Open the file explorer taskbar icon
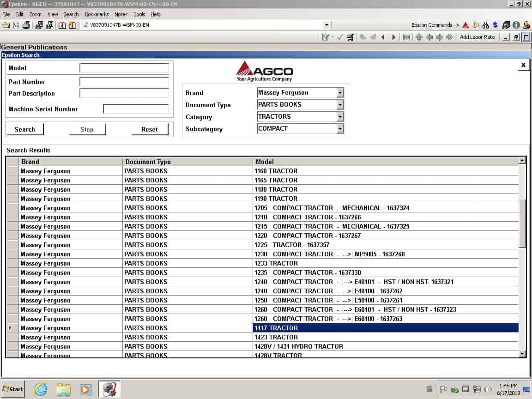This screenshot has height=399, width=532. coord(63,389)
